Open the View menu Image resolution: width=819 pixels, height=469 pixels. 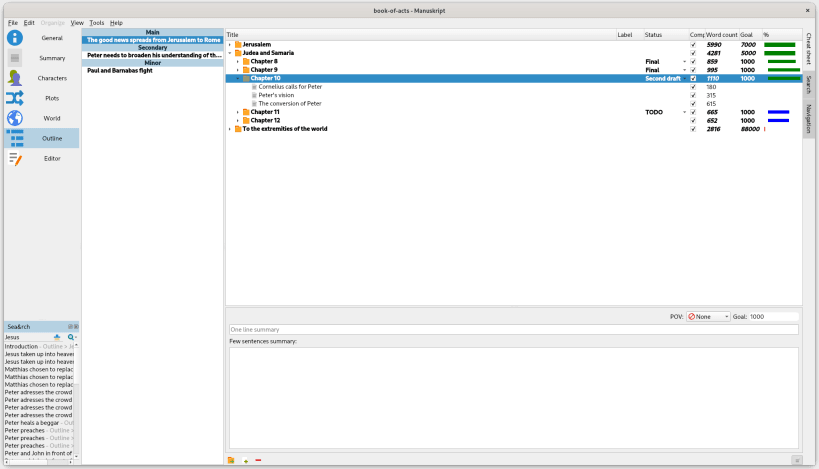click(x=77, y=22)
